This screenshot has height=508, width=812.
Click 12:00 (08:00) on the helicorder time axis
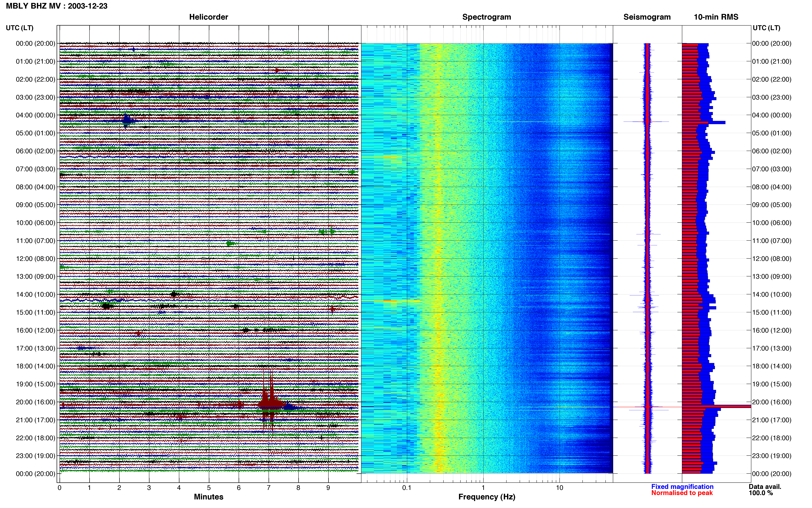pyautogui.click(x=36, y=259)
